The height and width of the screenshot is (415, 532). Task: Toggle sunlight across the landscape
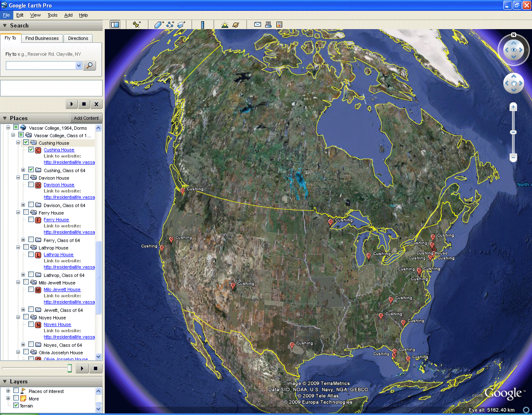pyautogui.click(x=225, y=25)
